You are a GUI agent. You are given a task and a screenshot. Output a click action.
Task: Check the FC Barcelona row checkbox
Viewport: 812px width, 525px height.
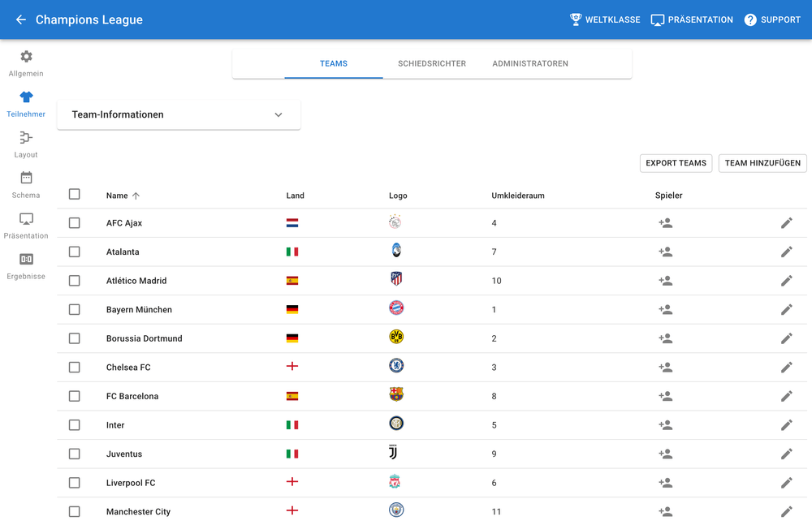pos(75,396)
